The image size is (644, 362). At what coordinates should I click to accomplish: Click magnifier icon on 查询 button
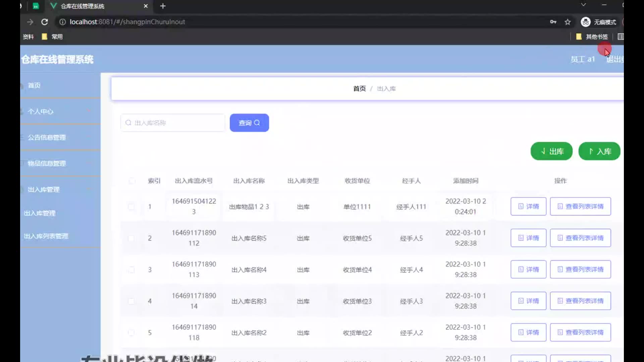257,123
